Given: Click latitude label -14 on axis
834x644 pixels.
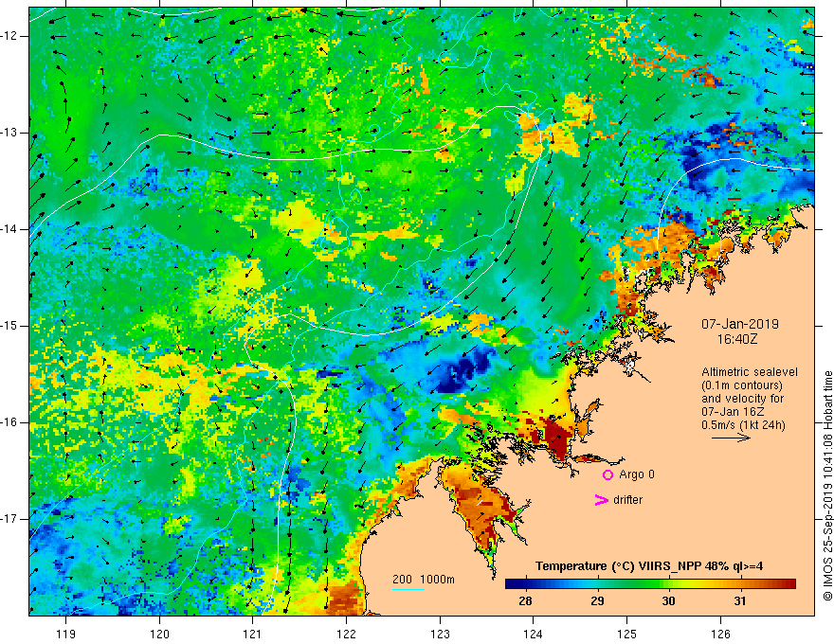Looking at the screenshot, I should [9, 229].
